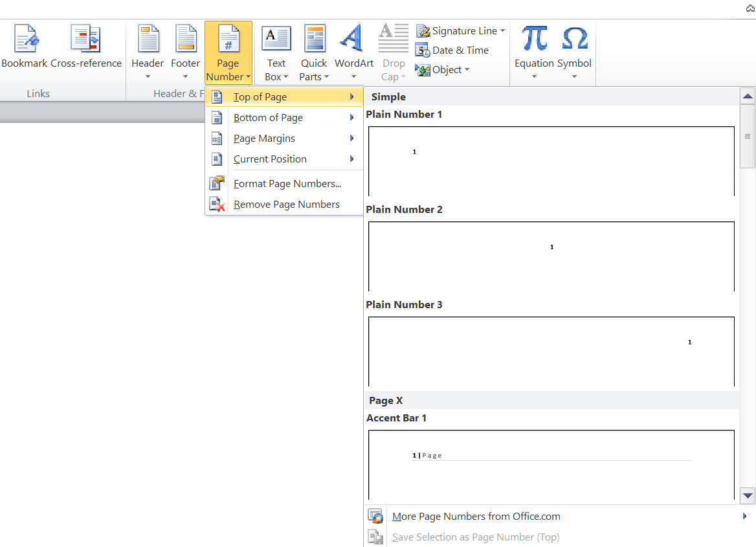This screenshot has width=756, height=547.
Task: Click the gallery scroll up arrow
Action: [748, 96]
